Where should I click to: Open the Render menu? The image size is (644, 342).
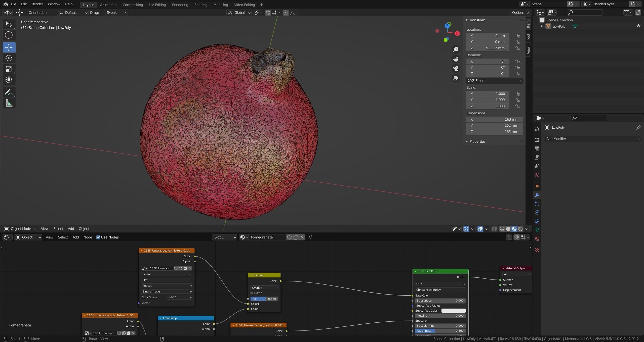click(x=37, y=4)
